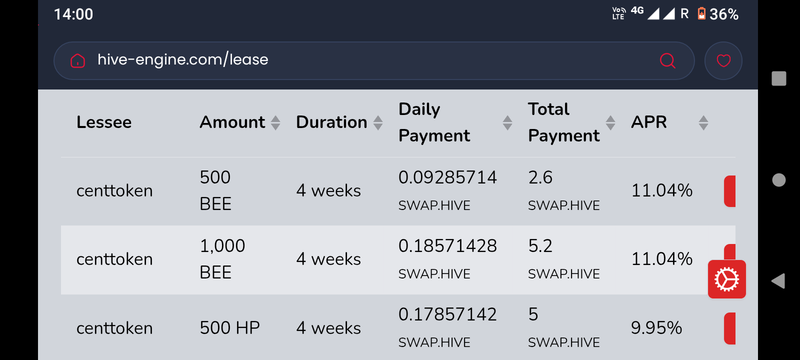Viewport: 800px width, 360px height.
Task: Click red button on 500 BEE row
Action: tap(730, 191)
